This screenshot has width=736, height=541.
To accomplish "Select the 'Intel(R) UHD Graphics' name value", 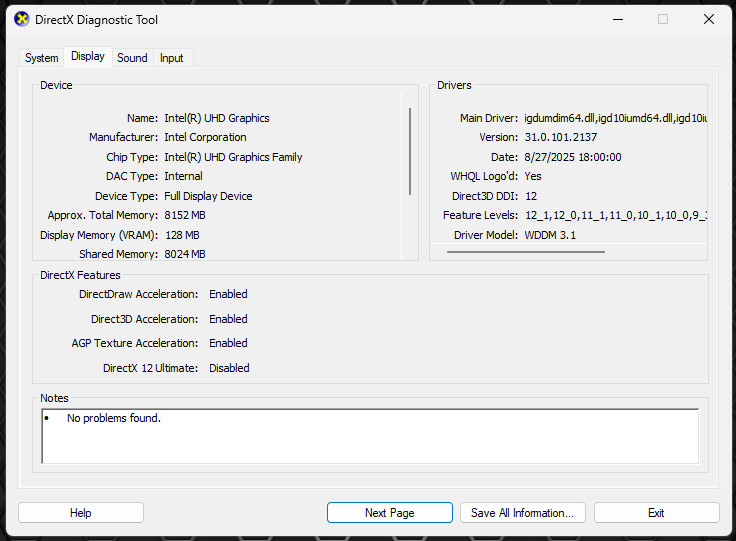I will (217, 118).
